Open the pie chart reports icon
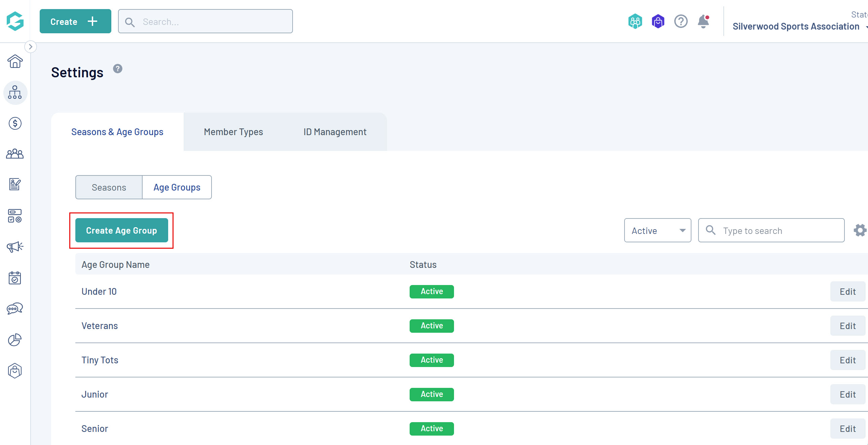Image resolution: width=868 pixels, height=445 pixels. click(x=15, y=339)
